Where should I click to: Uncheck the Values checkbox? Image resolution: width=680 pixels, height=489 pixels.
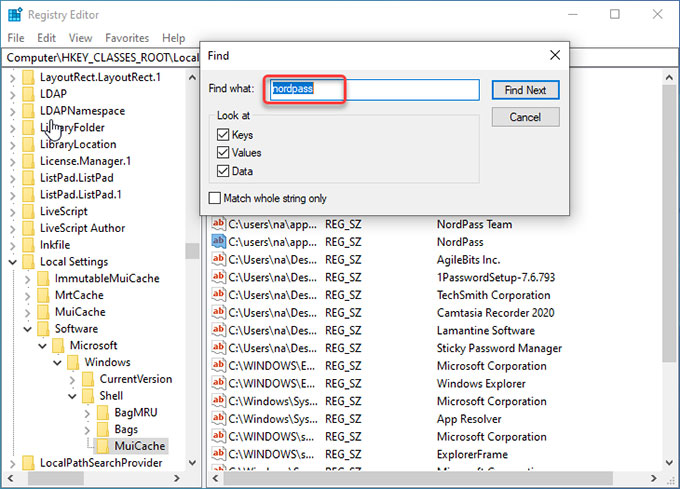pos(223,153)
